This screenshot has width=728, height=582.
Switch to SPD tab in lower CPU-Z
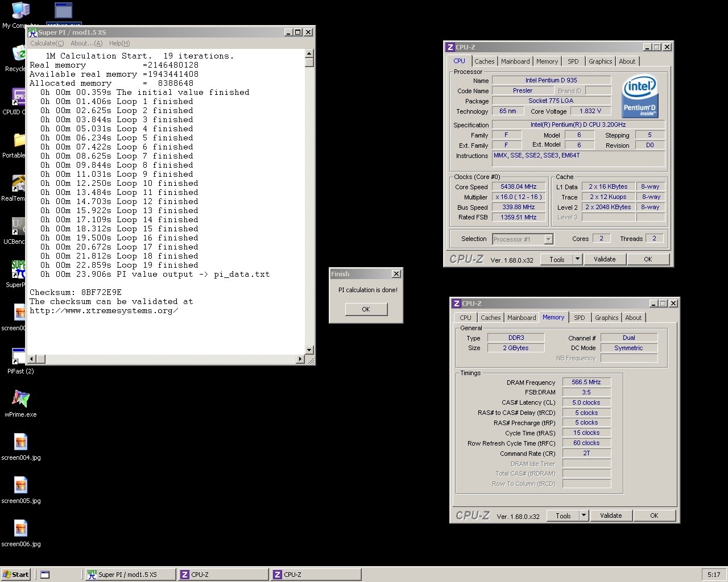click(580, 318)
